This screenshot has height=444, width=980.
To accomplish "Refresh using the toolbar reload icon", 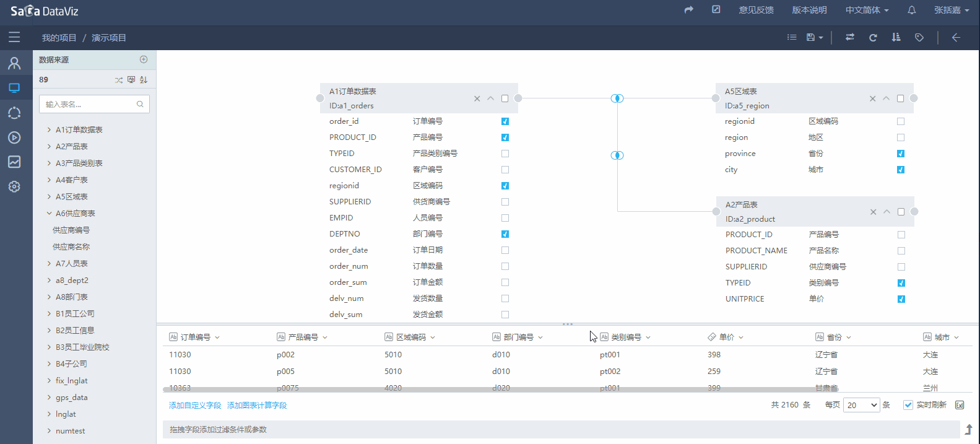I will tap(873, 37).
